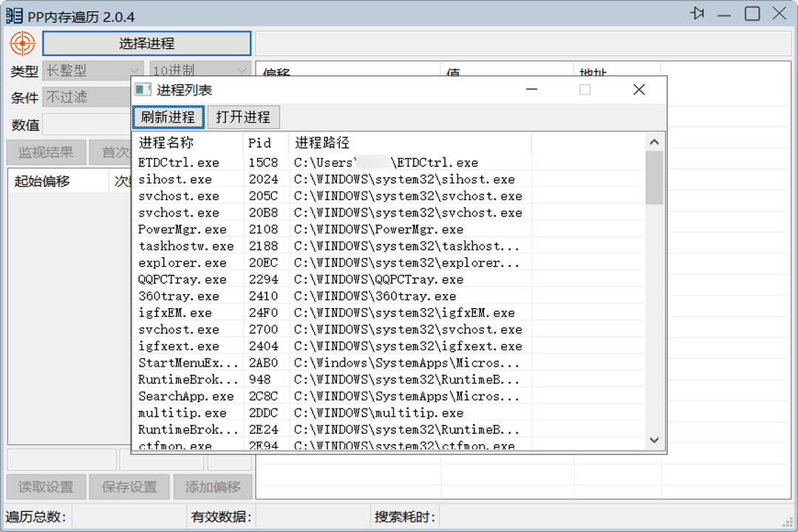Viewport: 798px width, 532px height.
Task: Sort by the Pid column header
Action: click(259, 143)
